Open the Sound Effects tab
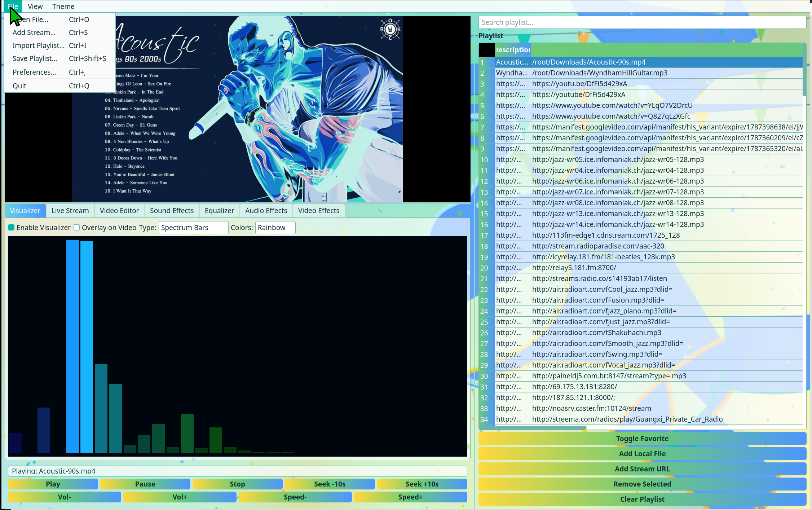The width and height of the screenshot is (812, 510). pyautogui.click(x=172, y=211)
